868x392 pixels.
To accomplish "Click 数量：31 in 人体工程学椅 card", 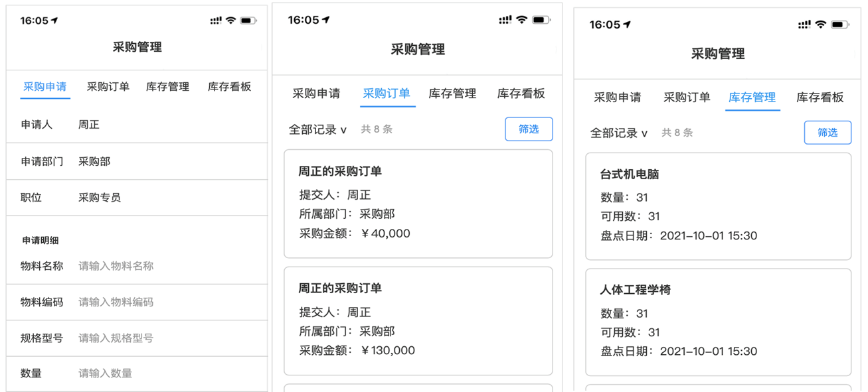I will coord(624,314).
